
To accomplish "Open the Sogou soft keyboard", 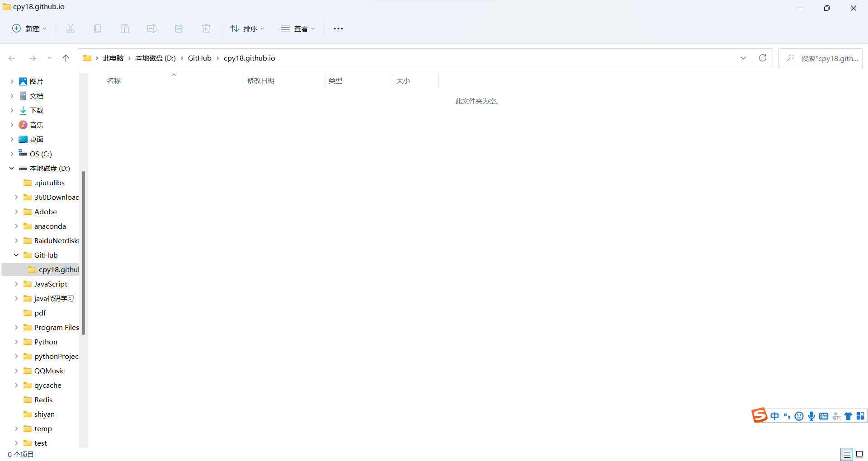I will tap(824, 416).
